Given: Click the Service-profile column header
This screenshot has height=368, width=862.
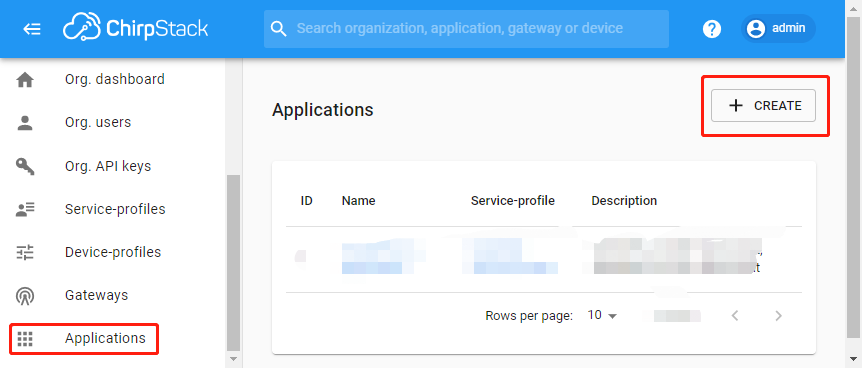Looking at the screenshot, I should coord(513,201).
